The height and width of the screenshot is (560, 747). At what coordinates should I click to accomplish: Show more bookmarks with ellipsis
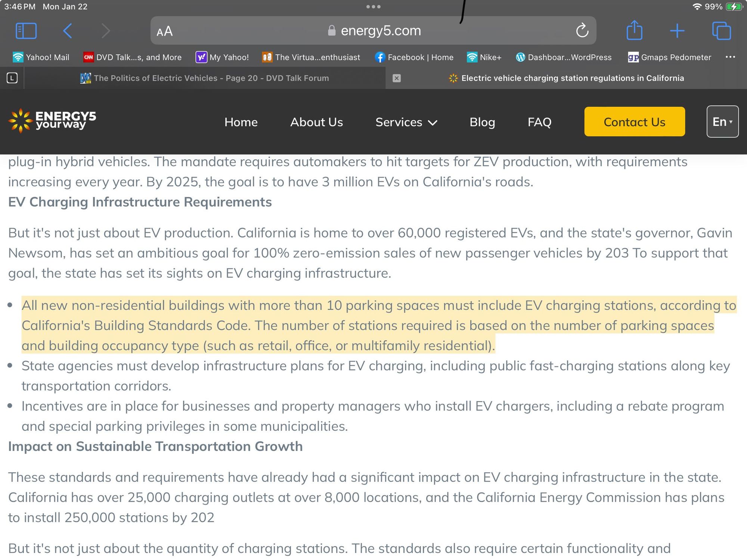click(730, 57)
